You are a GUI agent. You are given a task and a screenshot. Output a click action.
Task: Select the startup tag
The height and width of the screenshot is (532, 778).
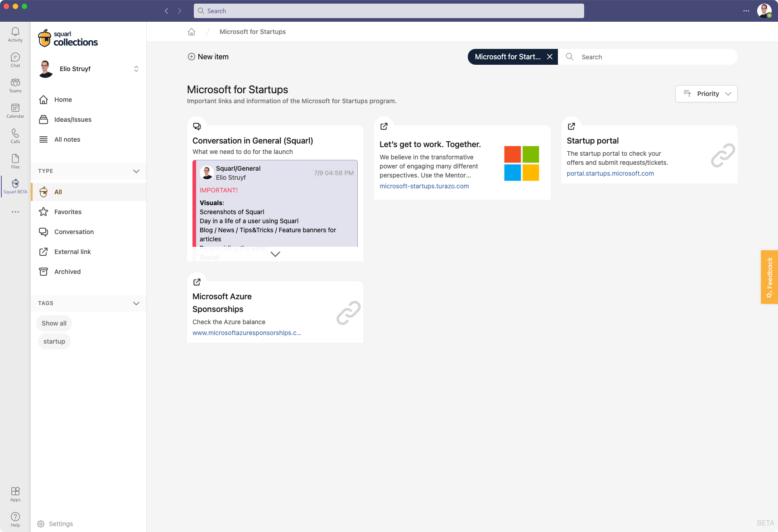point(54,341)
